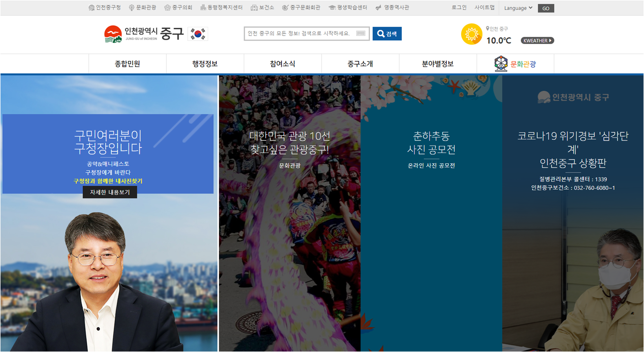Click the 평생학습센터 graduation cap icon
Image resolution: width=644 pixels, height=352 pixels.
(x=332, y=8)
